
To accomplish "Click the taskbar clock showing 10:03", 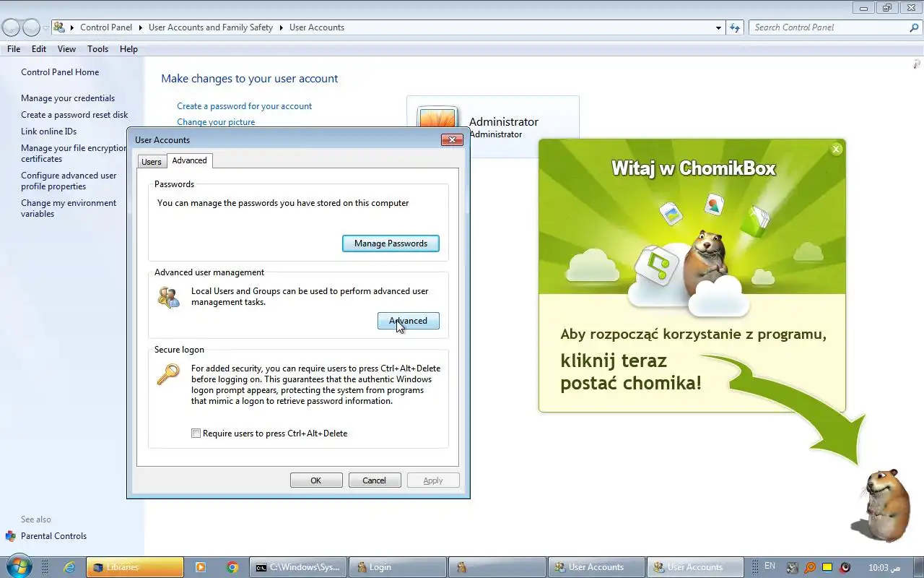I will pyautogui.click(x=884, y=568).
